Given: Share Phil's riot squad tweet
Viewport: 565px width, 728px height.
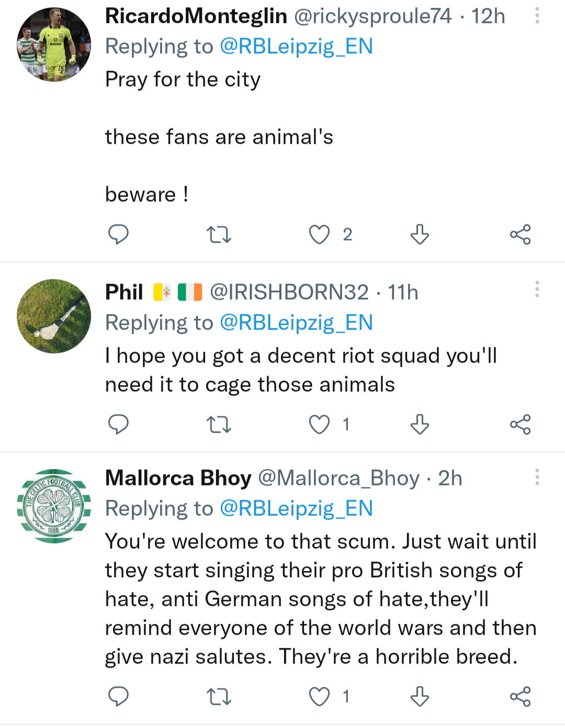Looking at the screenshot, I should point(520,424).
